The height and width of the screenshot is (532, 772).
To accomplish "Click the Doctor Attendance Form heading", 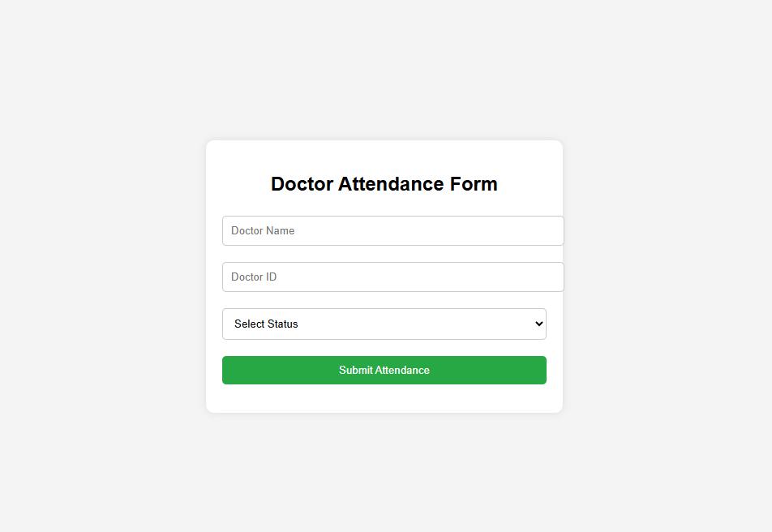I will coord(384,184).
